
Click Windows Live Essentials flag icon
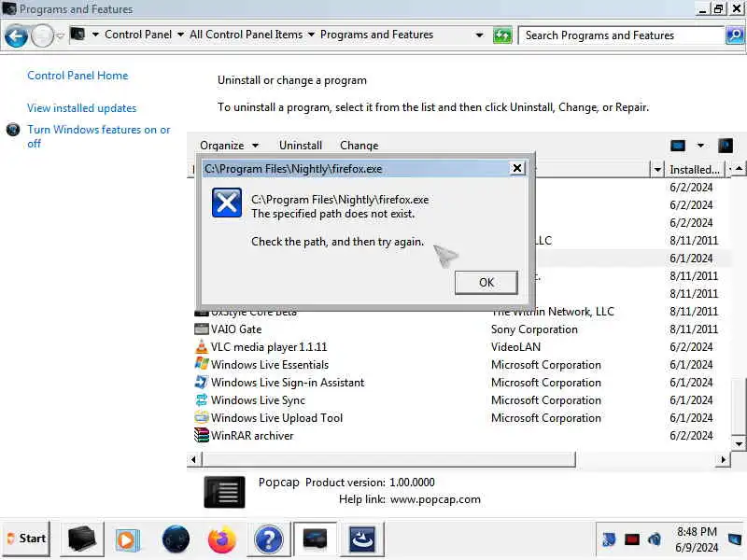[x=202, y=364]
